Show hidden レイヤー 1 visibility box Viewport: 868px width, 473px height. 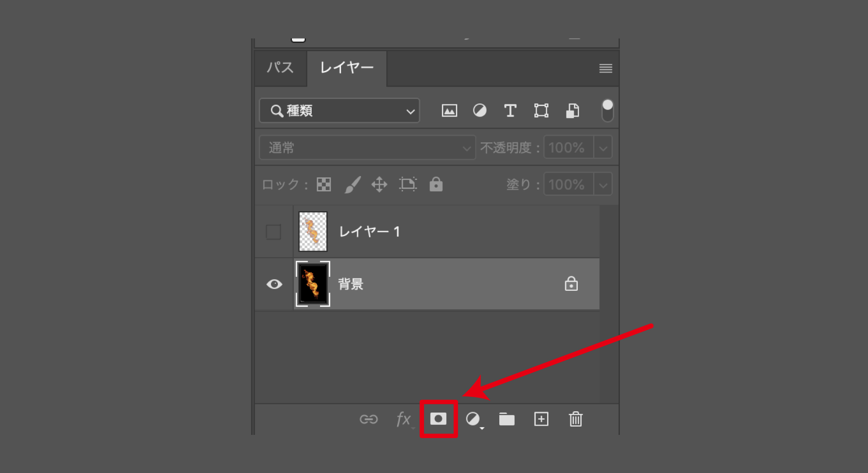tap(274, 232)
